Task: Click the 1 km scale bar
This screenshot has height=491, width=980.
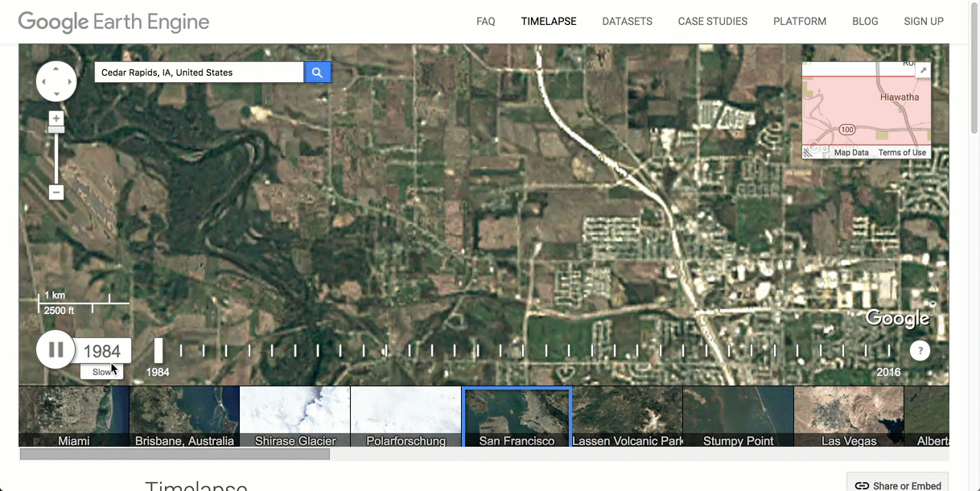Action: 84,303
